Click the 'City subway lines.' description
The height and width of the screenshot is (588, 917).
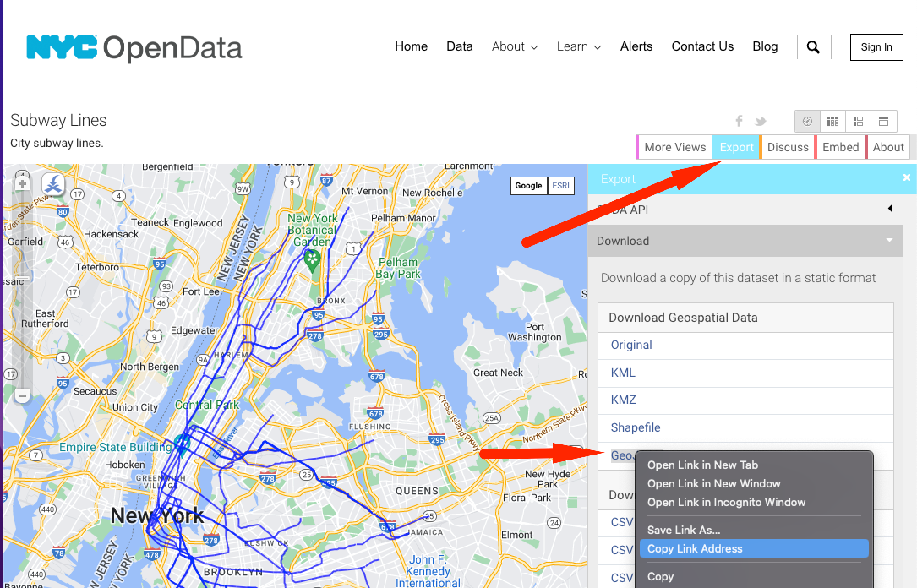57,144
